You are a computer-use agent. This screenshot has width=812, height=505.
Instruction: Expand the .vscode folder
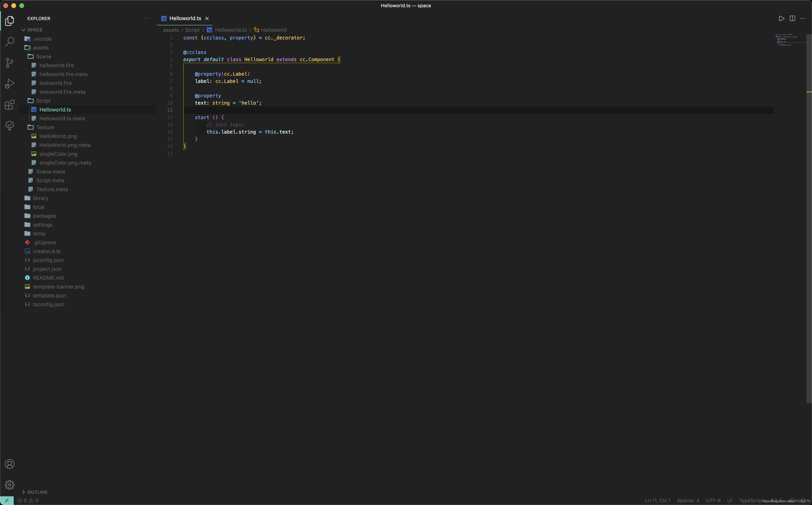click(x=42, y=39)
